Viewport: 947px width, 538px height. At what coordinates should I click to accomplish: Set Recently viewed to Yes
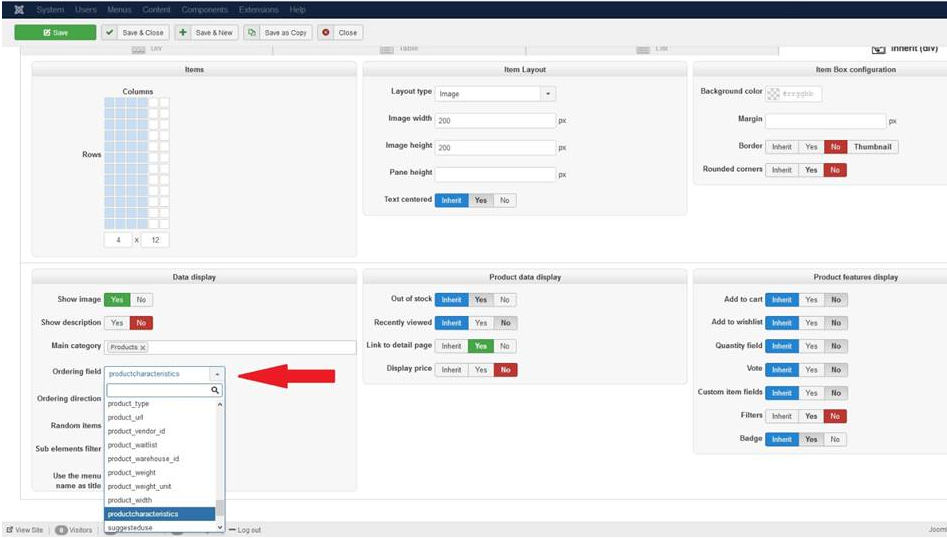[x=481, y=323]
